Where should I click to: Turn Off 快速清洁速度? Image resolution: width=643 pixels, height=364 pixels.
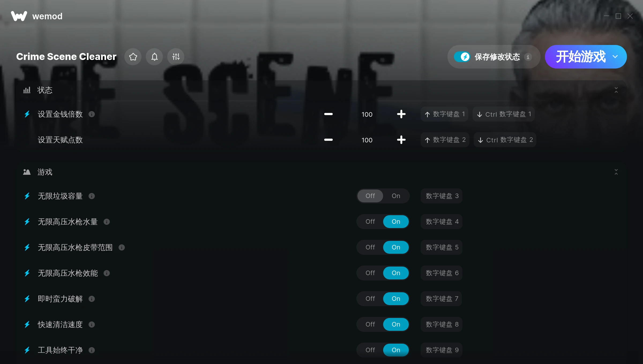[x=370, y=324]
